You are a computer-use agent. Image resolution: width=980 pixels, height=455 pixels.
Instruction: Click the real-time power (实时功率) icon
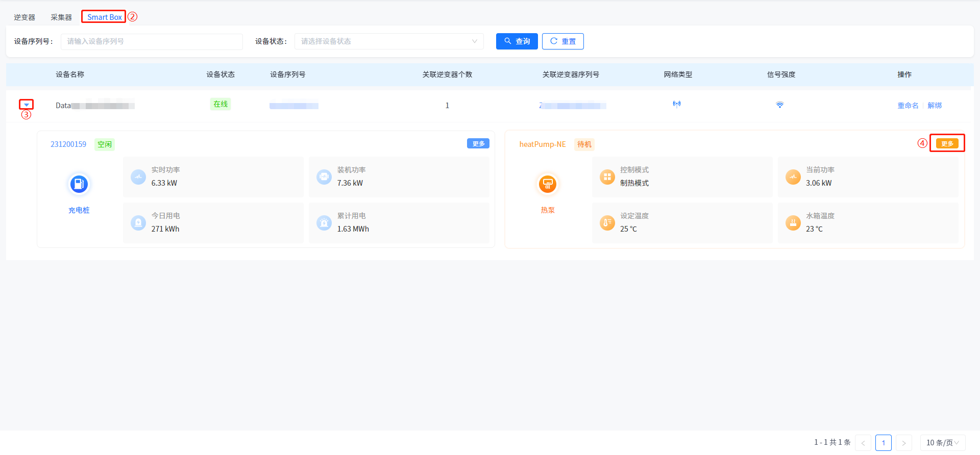click(x=138, y=177)
